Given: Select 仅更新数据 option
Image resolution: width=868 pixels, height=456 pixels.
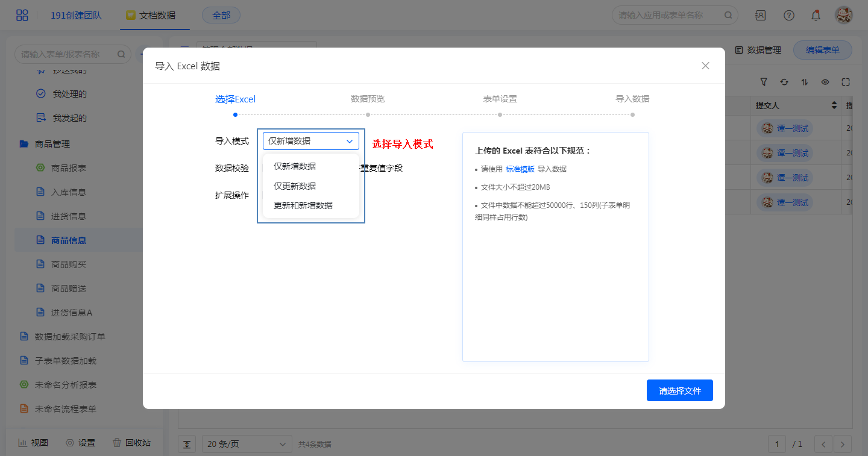Looking at the screenshot, I should pyautogui.click(x=295, y=186).
